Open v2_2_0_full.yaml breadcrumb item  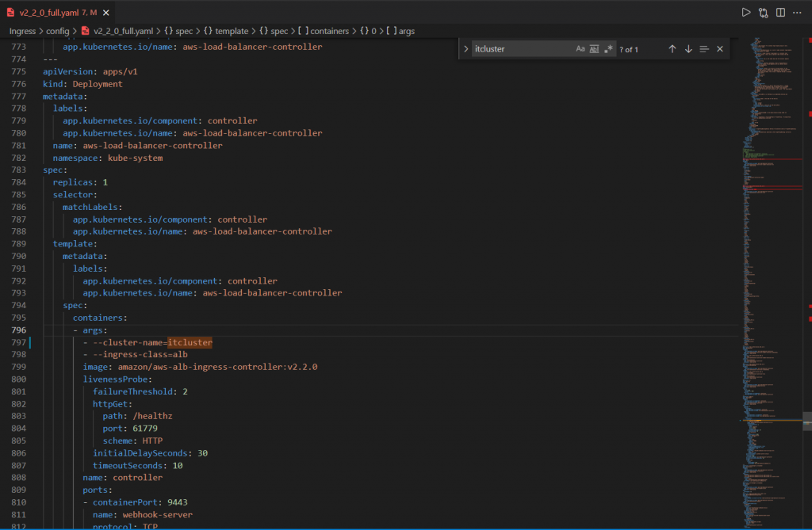pos(117,31)
